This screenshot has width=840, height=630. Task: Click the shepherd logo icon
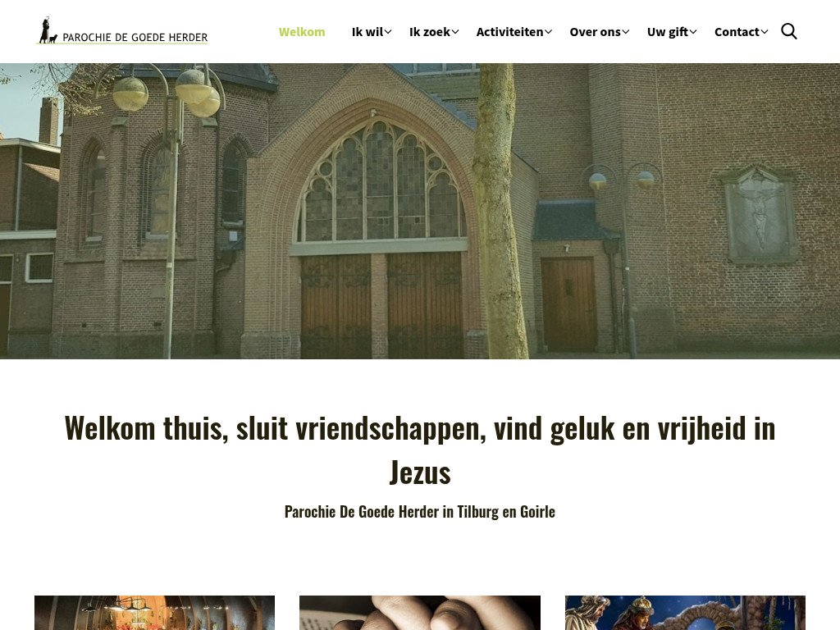tap(48, 30)
